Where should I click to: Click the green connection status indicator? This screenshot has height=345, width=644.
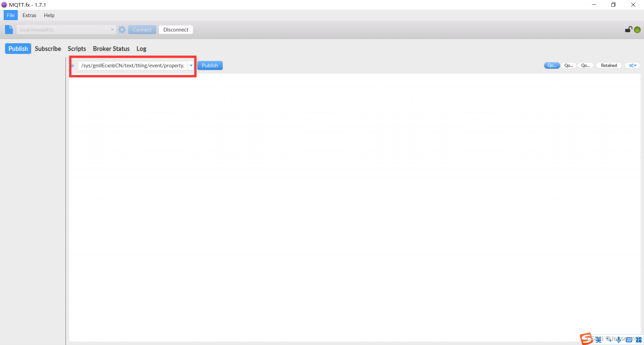(x=637, y=30)
